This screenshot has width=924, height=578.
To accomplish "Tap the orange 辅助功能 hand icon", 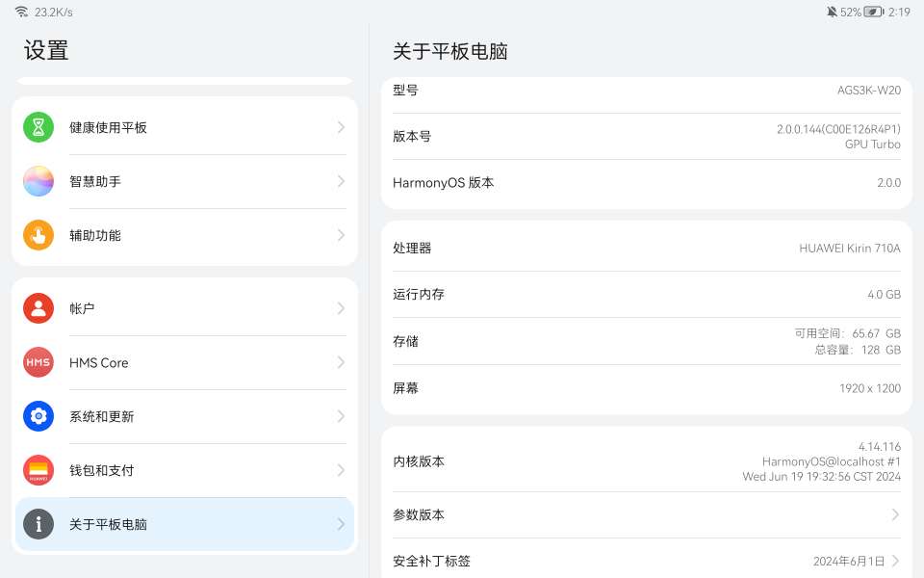I will click(x=38, y=235).
